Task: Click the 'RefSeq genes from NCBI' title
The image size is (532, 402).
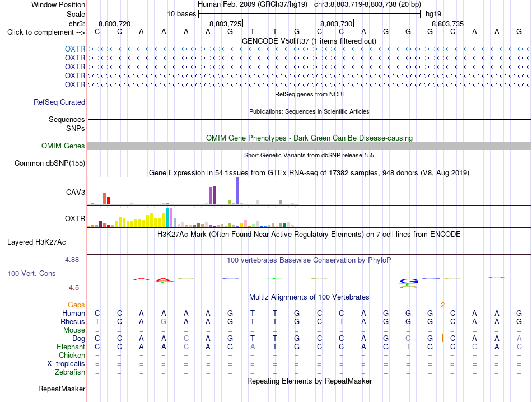Action: [x=309, y=94]
